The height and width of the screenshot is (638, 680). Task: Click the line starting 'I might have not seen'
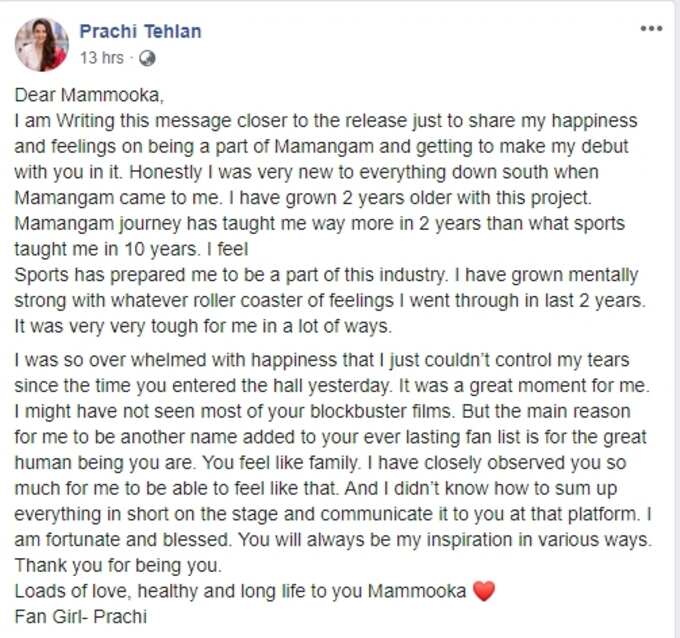tap(322, 412)
